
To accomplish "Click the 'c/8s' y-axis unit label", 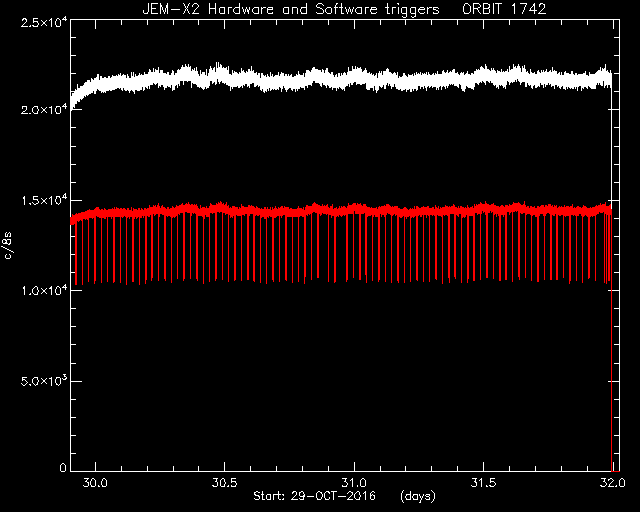I will (x=8, y=246).
